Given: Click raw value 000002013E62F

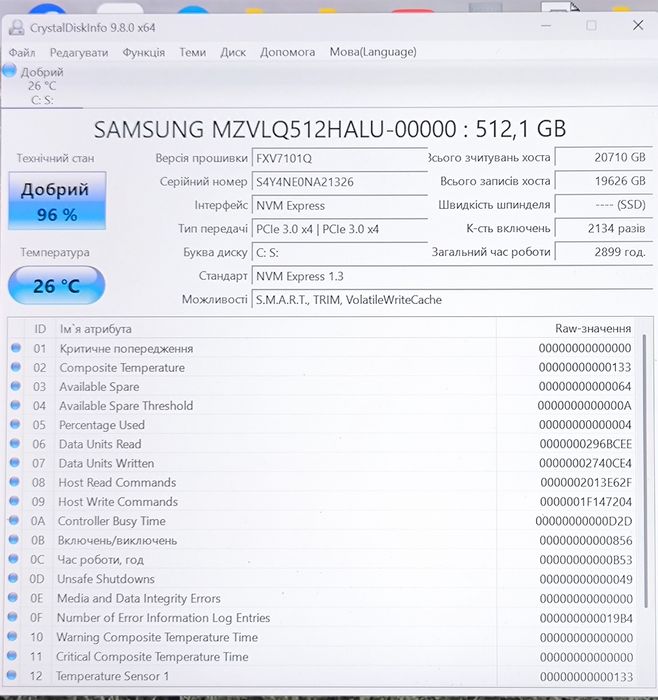Looking at the screenshot, I should tap(586, 483).
